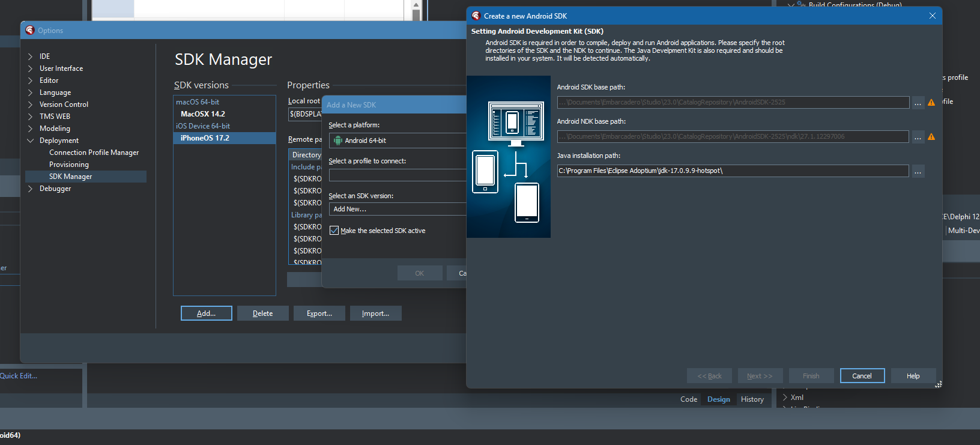Click the << Back wizard button
This screenshot has width=980, height=445.
710,376
